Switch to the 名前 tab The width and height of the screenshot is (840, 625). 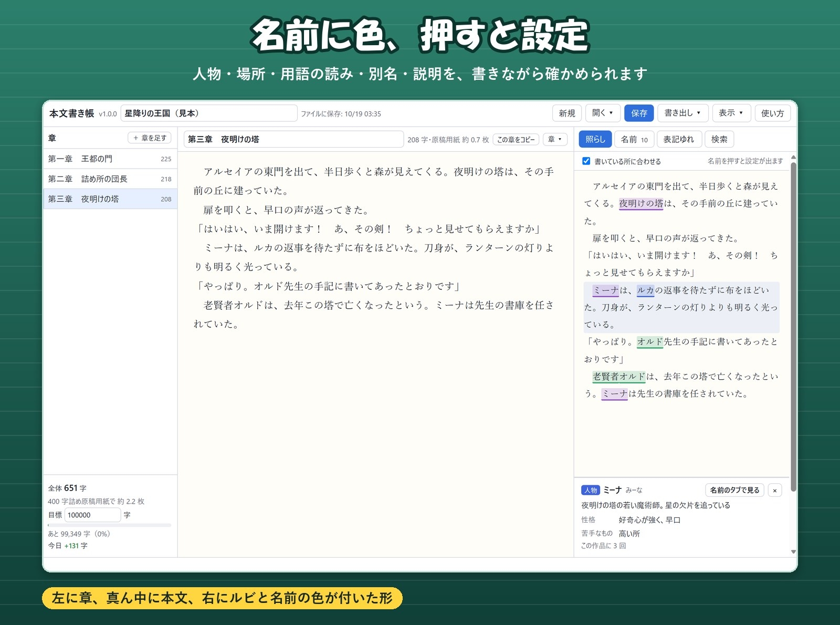(634, 139)
